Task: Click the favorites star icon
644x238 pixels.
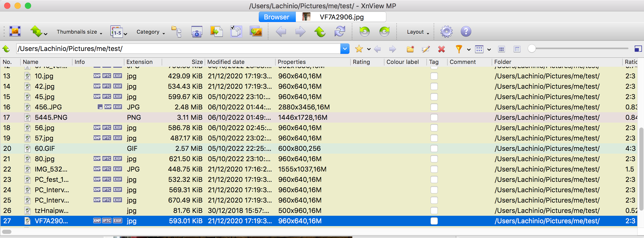Action: pos(359,49)
